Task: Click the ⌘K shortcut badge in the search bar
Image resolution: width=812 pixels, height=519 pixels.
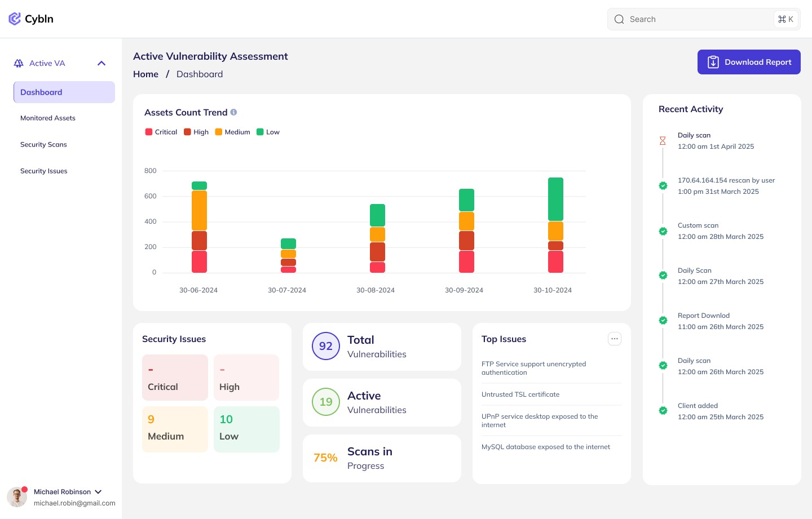Action: click(785, 19)
